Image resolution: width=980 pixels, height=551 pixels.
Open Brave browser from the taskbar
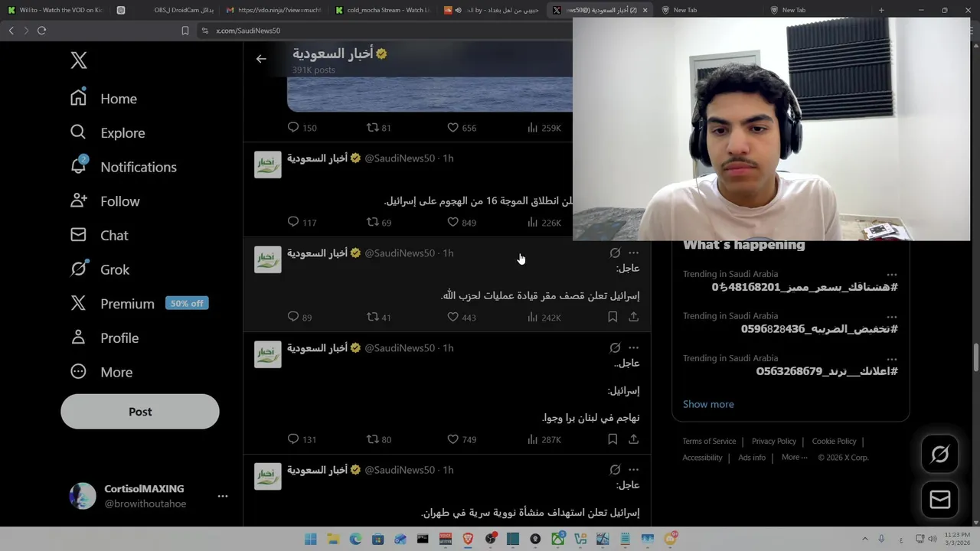click(x=468, y=539)
